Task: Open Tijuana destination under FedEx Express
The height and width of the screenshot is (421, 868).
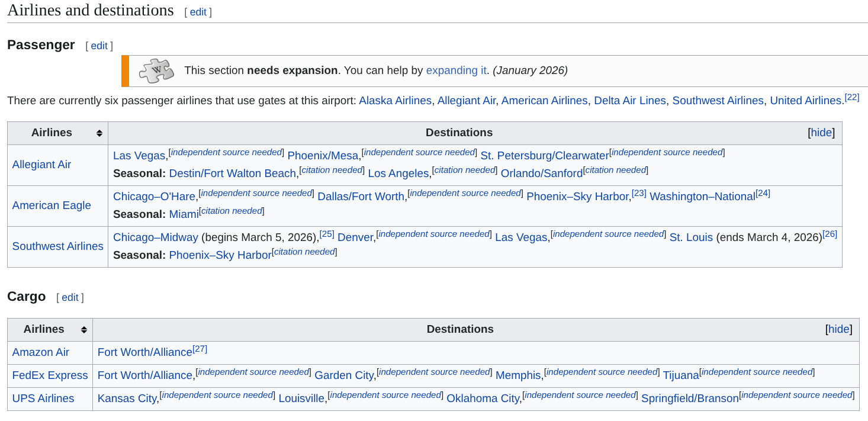Action: point(680,375)
